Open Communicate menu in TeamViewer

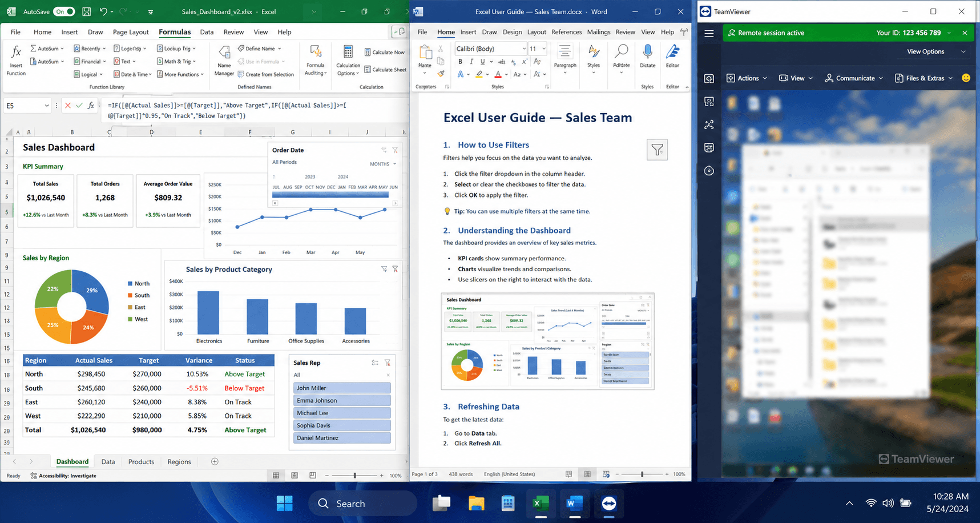pyautogui.click(x=854, y=78)
